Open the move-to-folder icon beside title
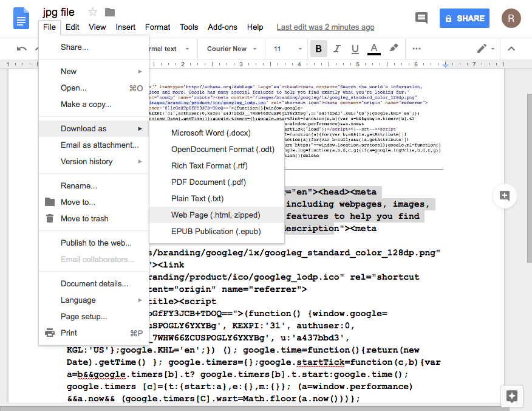The height and width of the screenshot is (411, 532). [x=110, y=13]
